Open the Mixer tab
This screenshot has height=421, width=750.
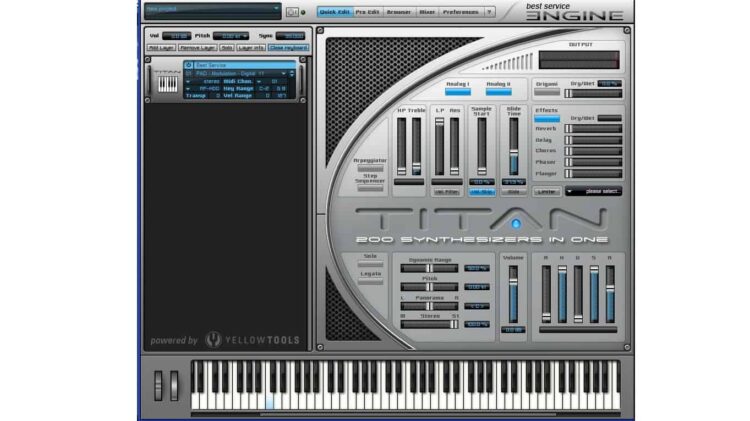click(x=427, y=12)
